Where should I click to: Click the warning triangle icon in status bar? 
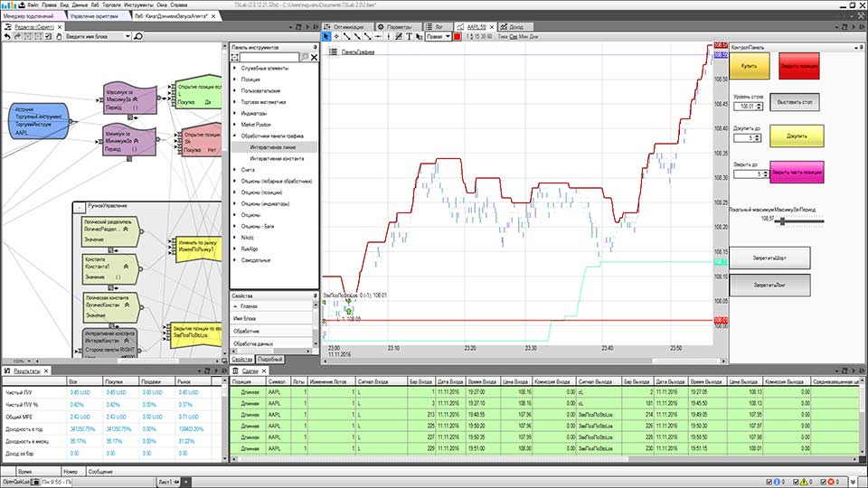point(804,482)
